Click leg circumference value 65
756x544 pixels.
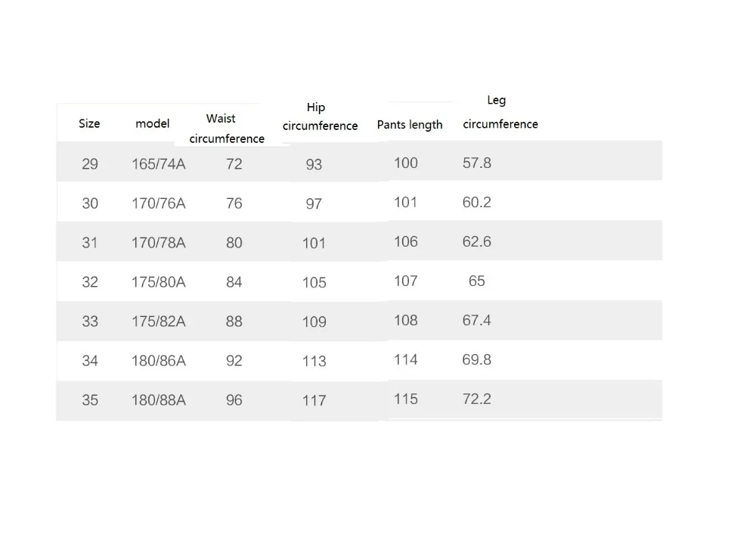(x=477, y=281)
